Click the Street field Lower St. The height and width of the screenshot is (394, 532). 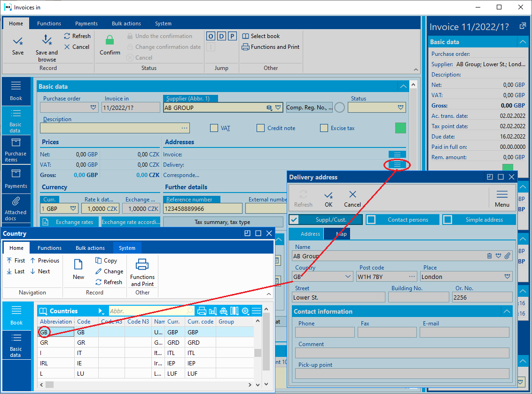(x=338, y=297)
